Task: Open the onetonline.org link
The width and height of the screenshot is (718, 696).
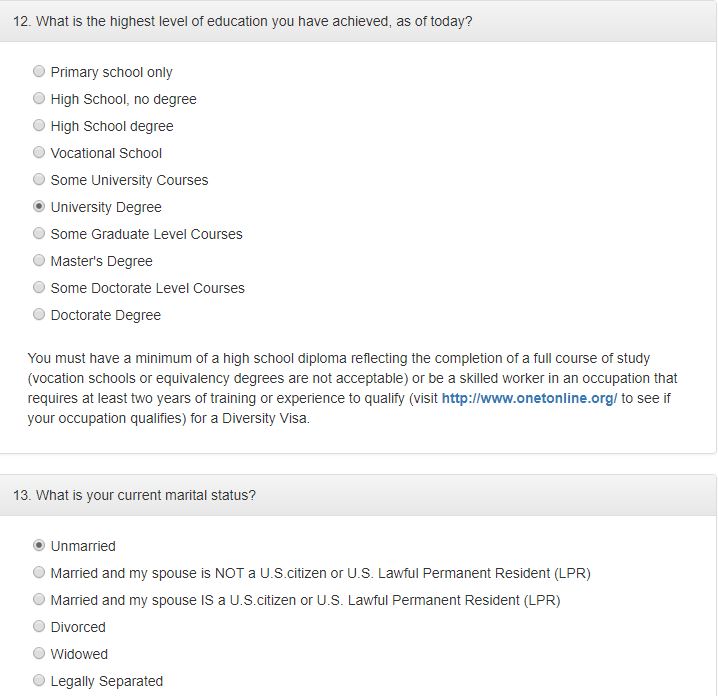Action: [529, 398]
